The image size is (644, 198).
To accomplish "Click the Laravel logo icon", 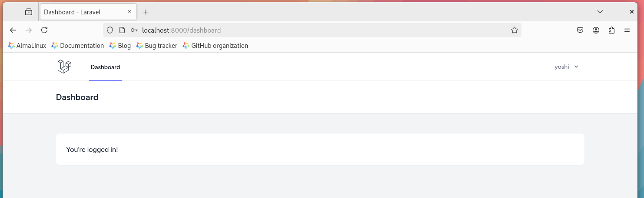I will pos(64,67).
